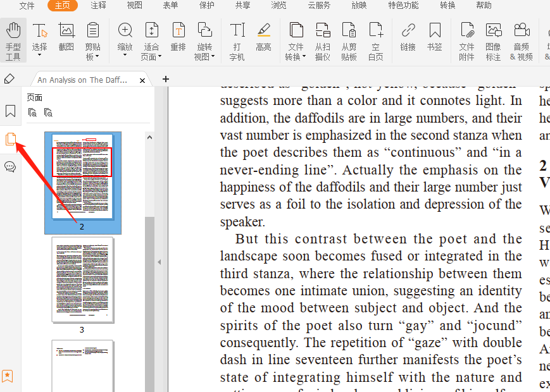Switch to the 放映 (Slideshow) tab
The height and width of the screenshot is (392, 550).
point(359,6)
